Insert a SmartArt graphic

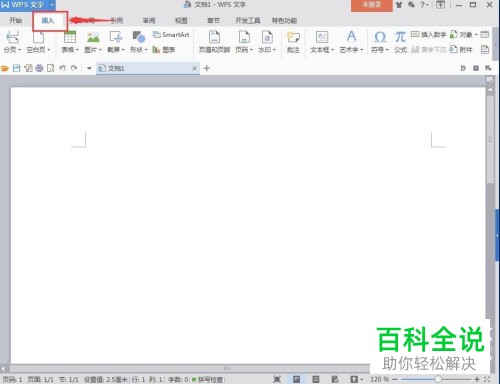click(x=171, y=35)
